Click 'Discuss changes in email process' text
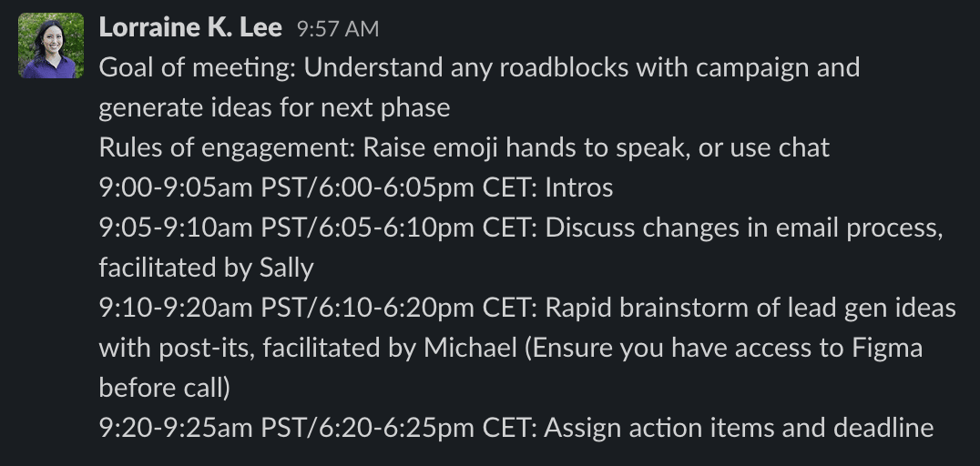 pos(740,228)
